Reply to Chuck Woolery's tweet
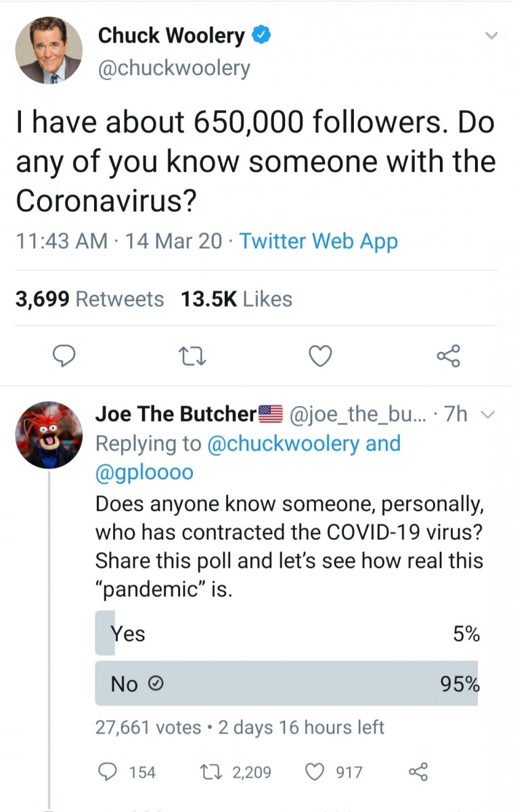 click(63, 355)
